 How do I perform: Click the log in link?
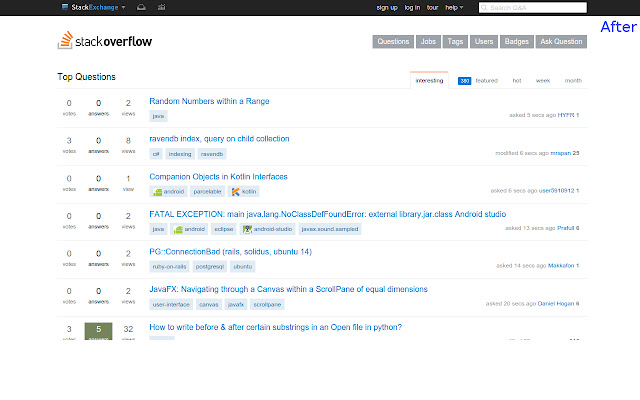click(412, 7)
